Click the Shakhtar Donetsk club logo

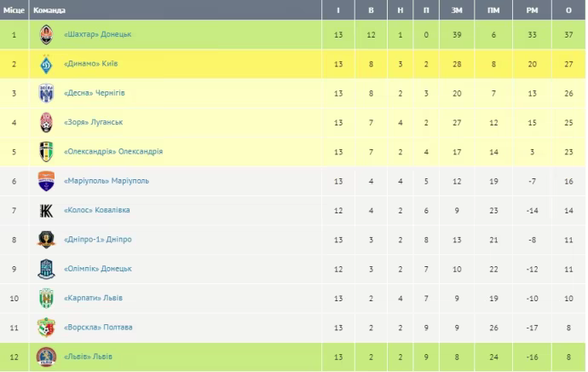pos(46,34)
